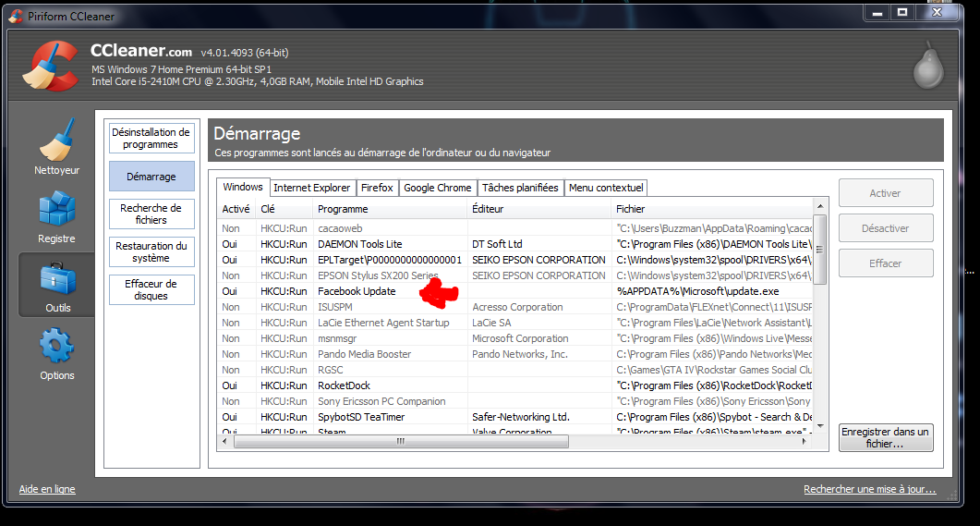Sort by the Fichier column header
Viewport: 980px width, 526px height.
click(x=712, y=209)
